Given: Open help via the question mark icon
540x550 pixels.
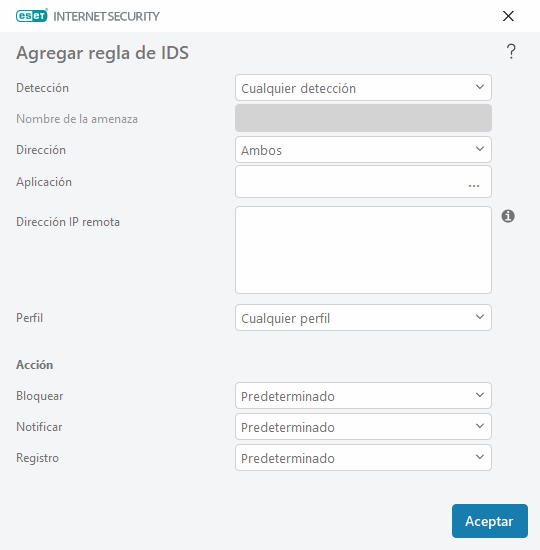Looking at the screenshot, I should [511, 52].
